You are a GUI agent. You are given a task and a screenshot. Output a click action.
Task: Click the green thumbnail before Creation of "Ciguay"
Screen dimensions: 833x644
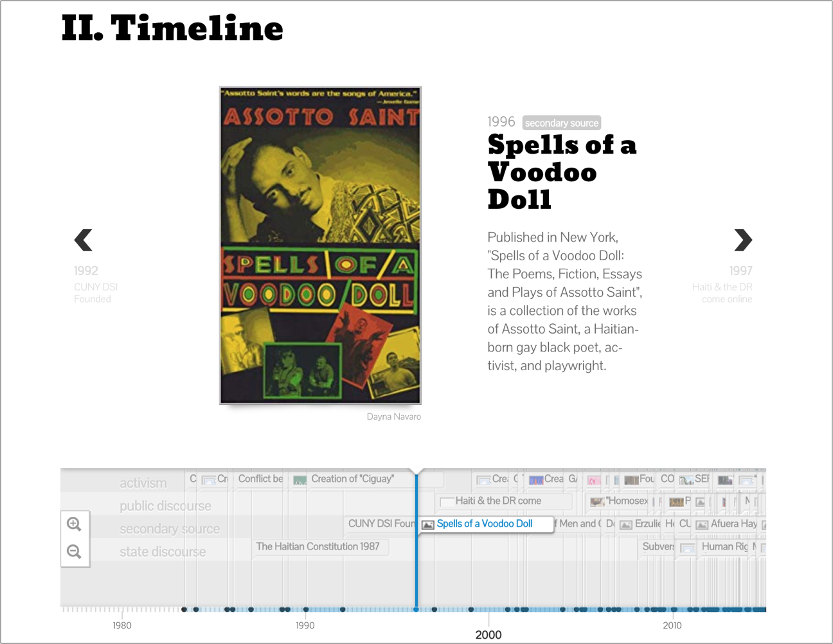[x=300, y=479]
